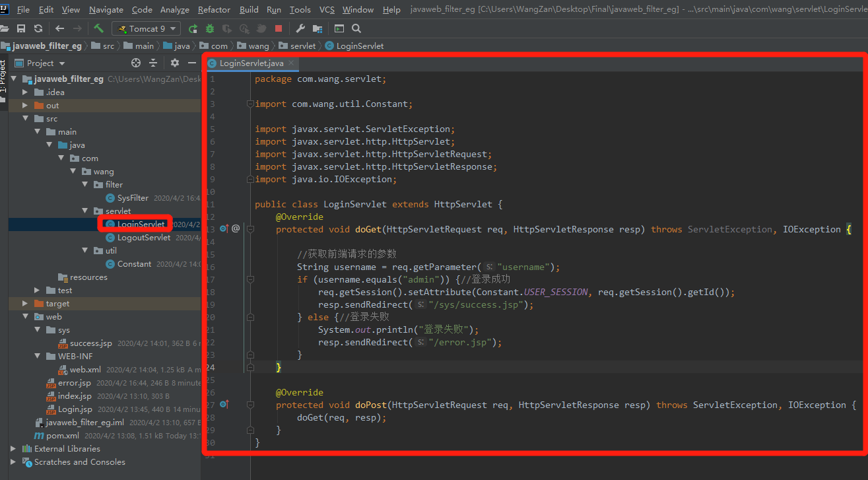Viewport: 868px width, 480px height.
Task: Select Constant class in the project tree
Action: 134,263
